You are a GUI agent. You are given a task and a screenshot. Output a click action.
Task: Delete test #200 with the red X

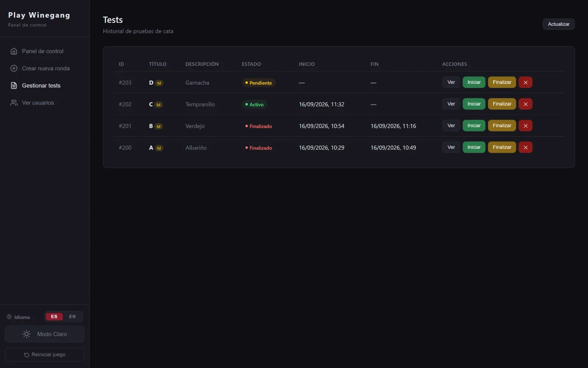pyautogui.click(x=526, y=148)
